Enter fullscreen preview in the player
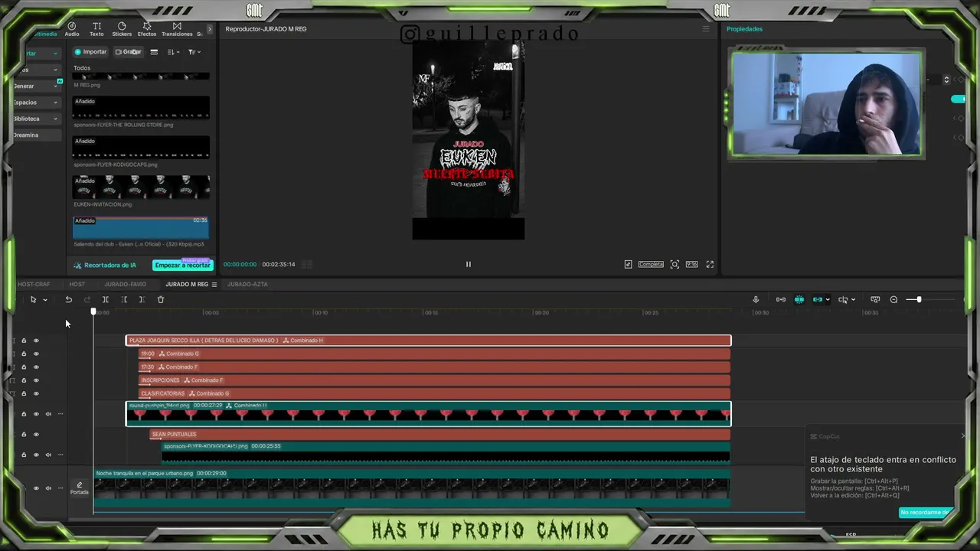 pos(710,264)
